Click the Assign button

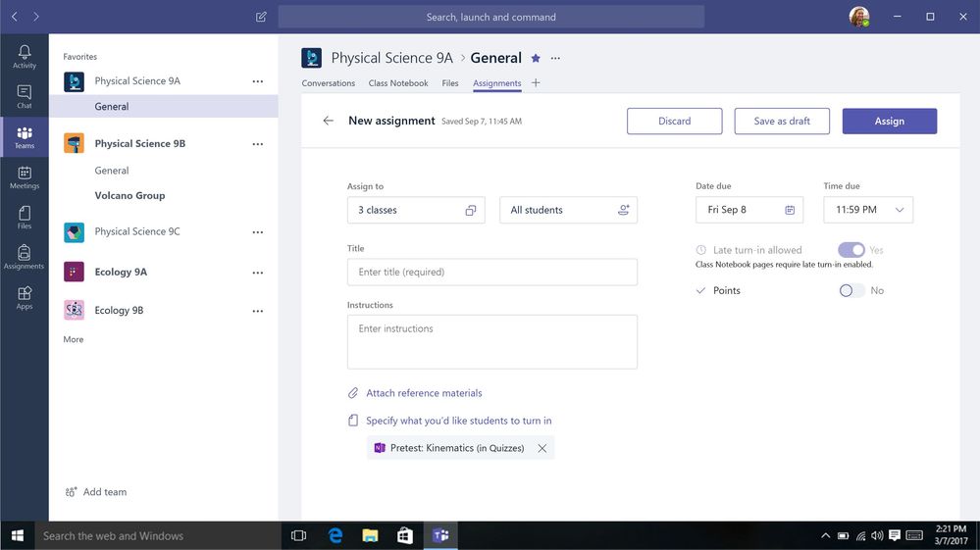(890, 122)
